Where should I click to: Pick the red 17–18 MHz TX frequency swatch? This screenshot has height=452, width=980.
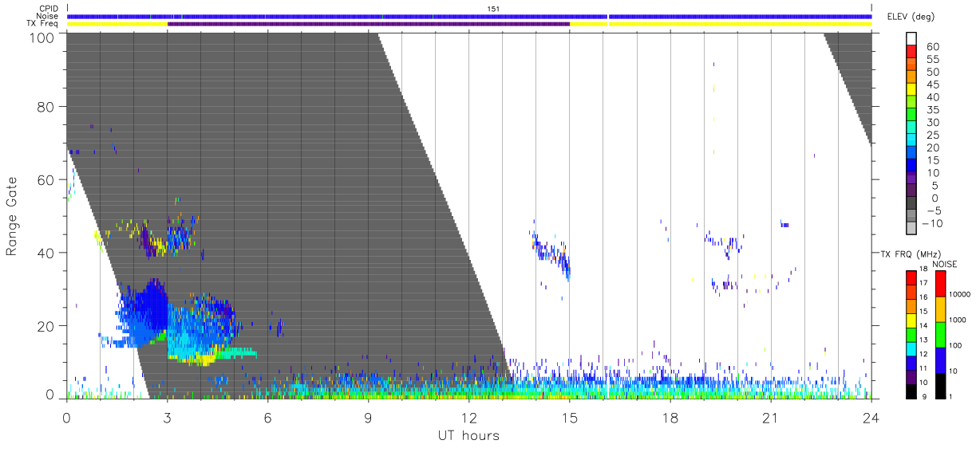(911, 277)
